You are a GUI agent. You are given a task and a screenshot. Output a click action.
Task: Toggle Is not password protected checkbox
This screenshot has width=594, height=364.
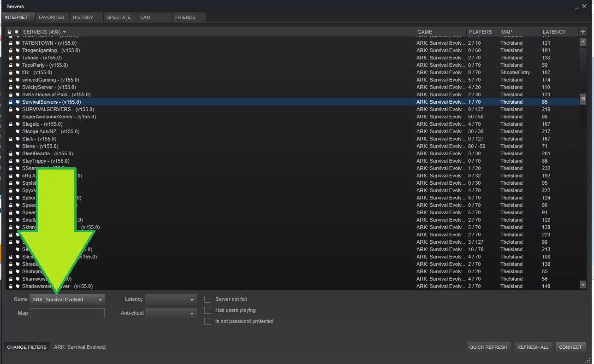[208, 321]
